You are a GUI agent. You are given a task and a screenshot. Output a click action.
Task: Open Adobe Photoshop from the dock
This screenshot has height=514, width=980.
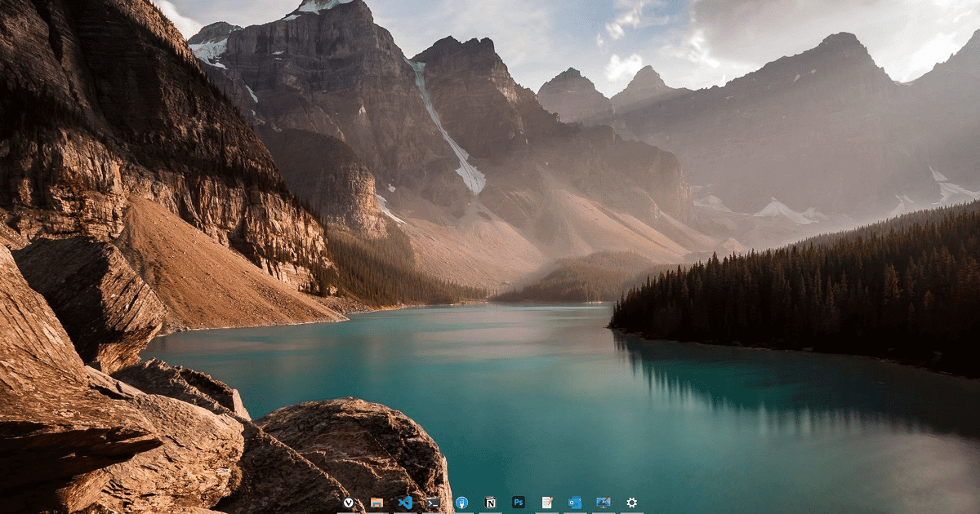(519, 503)
